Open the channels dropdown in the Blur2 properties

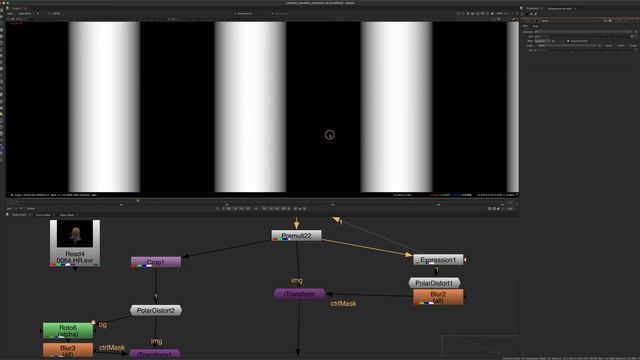pyautogui.click(x=584, y=31)
